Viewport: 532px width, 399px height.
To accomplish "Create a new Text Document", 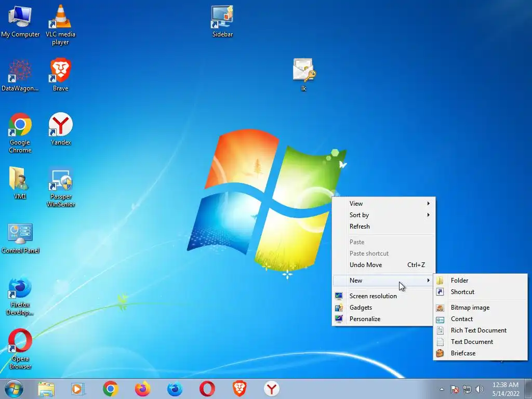I will pos(481,342).
